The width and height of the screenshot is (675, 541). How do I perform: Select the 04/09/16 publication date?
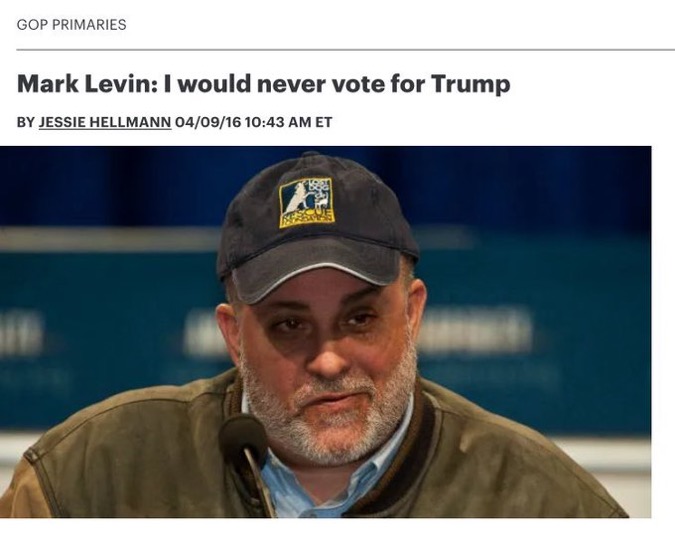[x=204, y=122]
